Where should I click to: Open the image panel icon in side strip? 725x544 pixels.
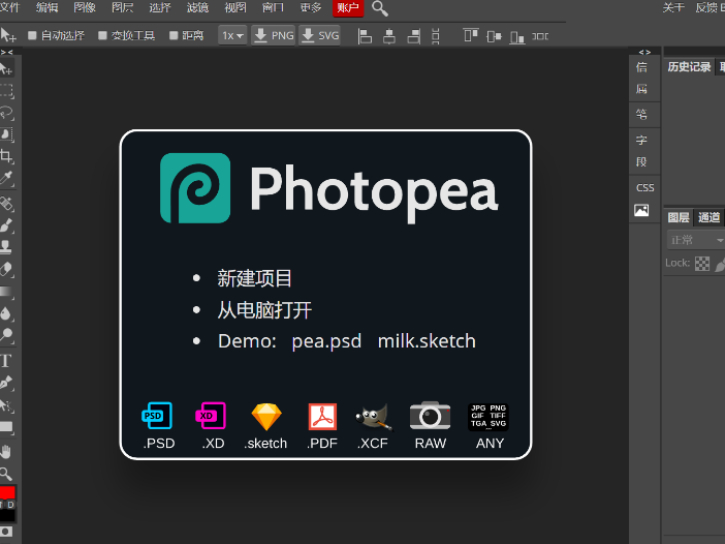coord(641,210)
